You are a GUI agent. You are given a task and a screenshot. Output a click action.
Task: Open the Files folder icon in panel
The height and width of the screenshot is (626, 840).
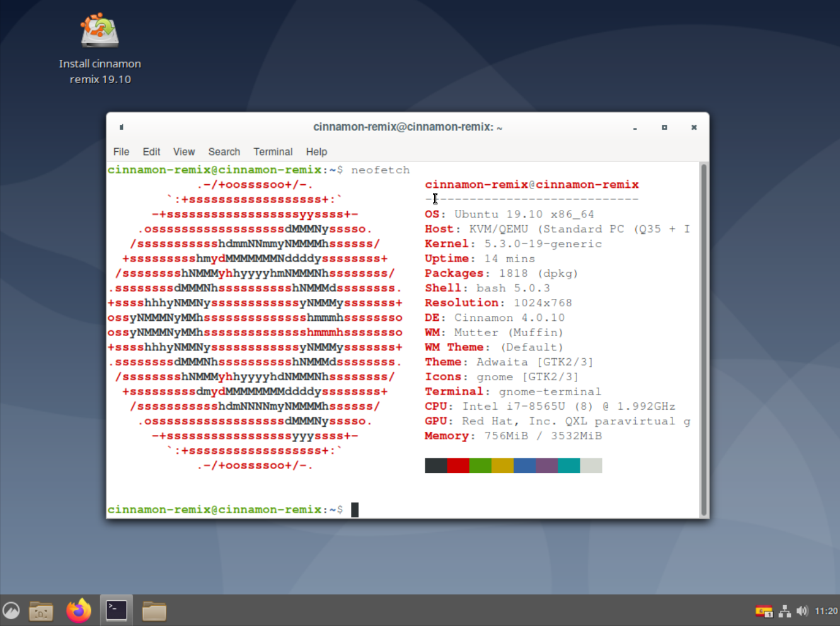[x=154, y=611]
